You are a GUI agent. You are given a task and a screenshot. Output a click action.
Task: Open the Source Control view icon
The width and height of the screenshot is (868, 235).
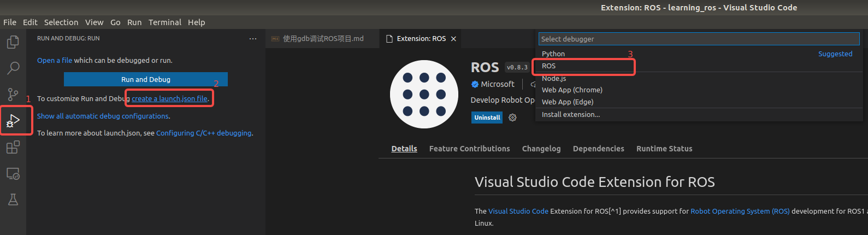13,95
